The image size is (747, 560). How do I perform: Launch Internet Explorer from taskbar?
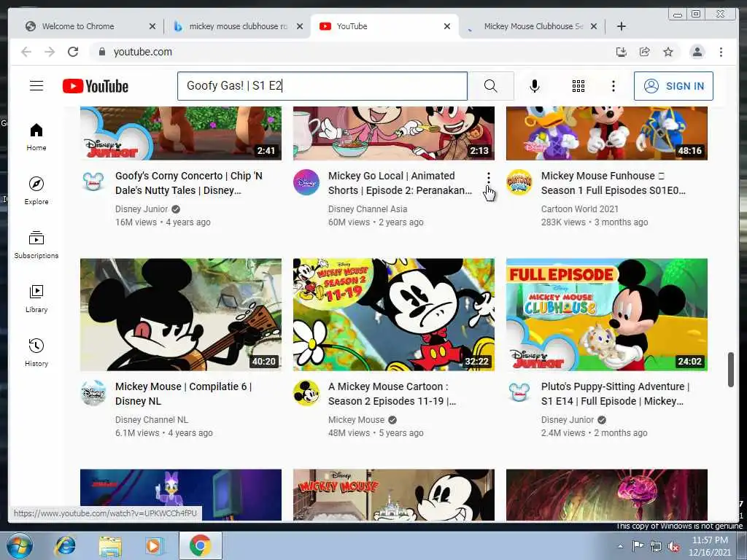coord(66,545)
